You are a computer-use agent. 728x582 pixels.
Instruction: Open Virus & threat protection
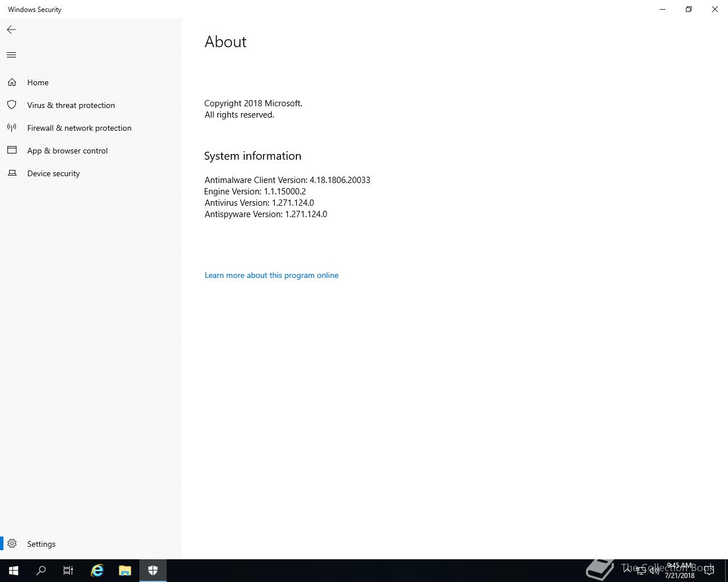click(x=91, y=105)
